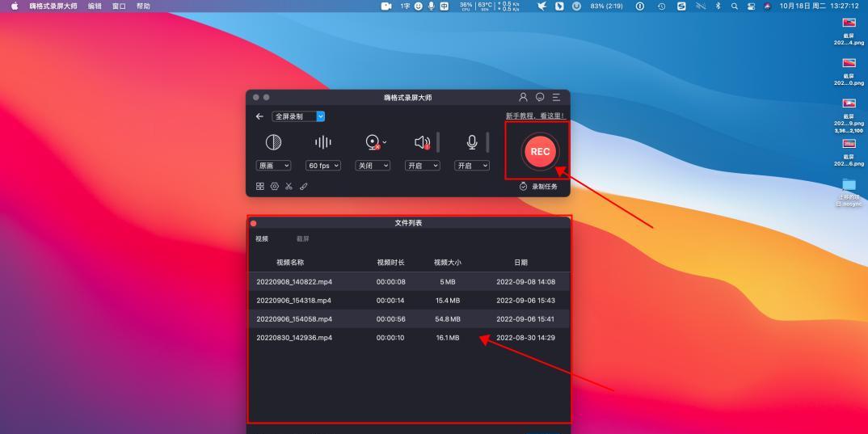Click the 36% CPU usage indicator

[466, 6]
